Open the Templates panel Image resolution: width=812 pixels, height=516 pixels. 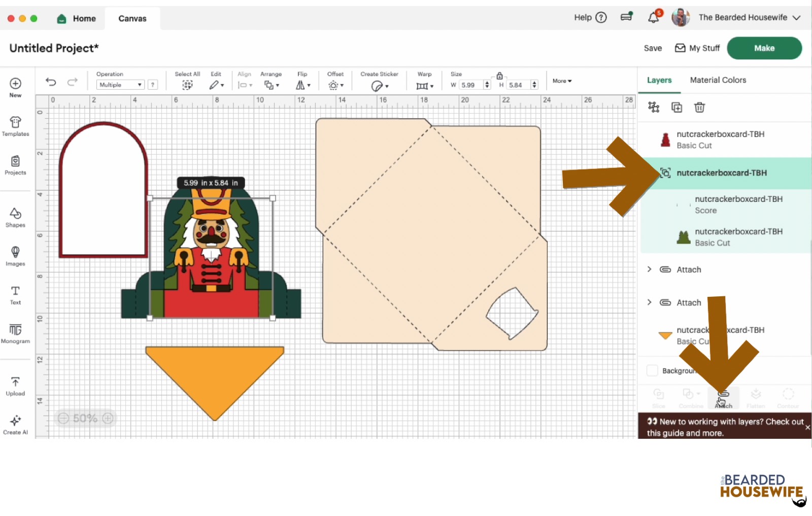(15, 126)
